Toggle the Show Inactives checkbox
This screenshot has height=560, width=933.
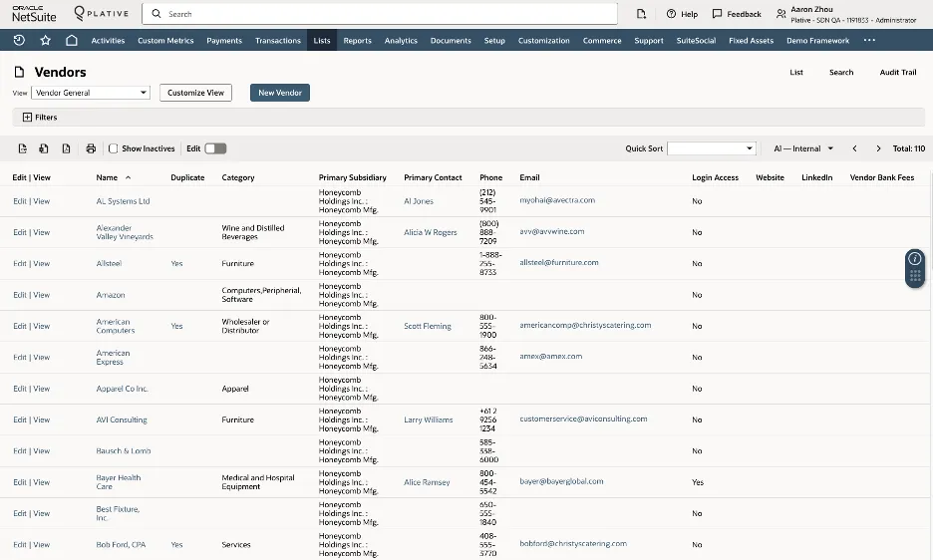pyautogui.click(x=113, y=148)
